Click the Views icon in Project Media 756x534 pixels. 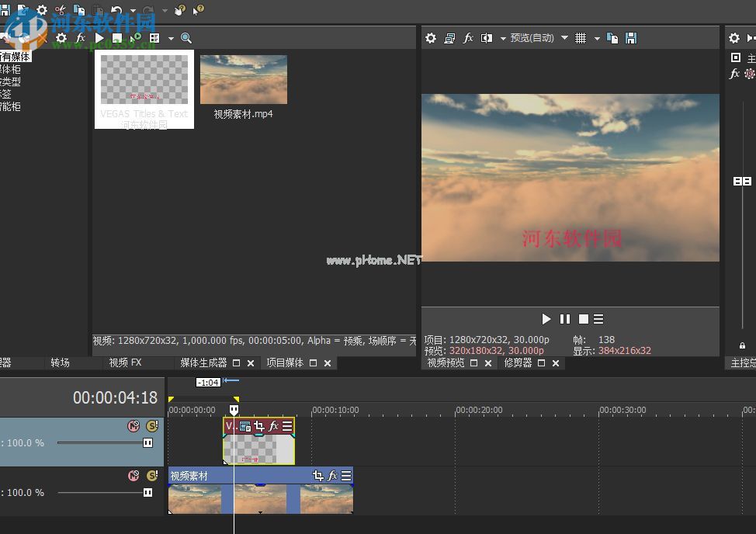coord(154,37)
